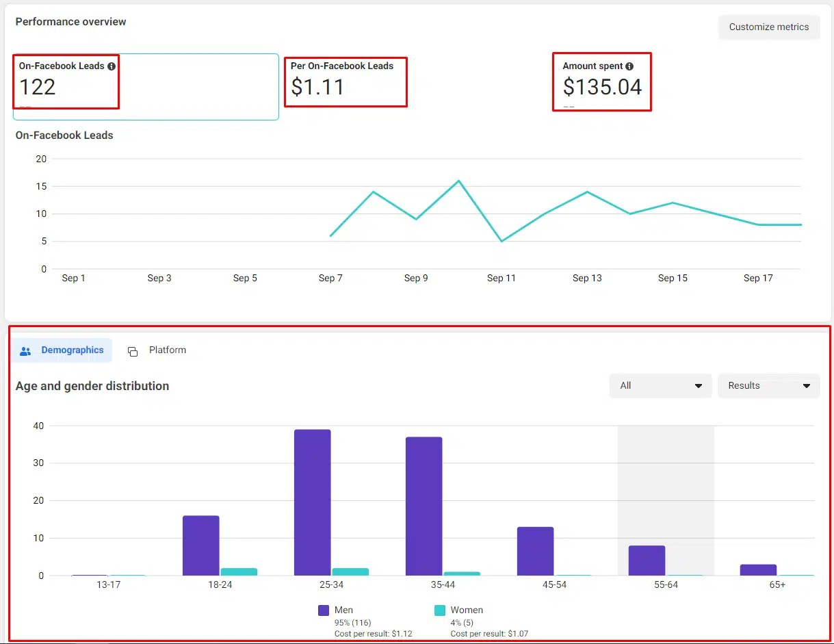834x644 pixels.
Task: Click the Results dropdown arrow
Action: (806, 386)
